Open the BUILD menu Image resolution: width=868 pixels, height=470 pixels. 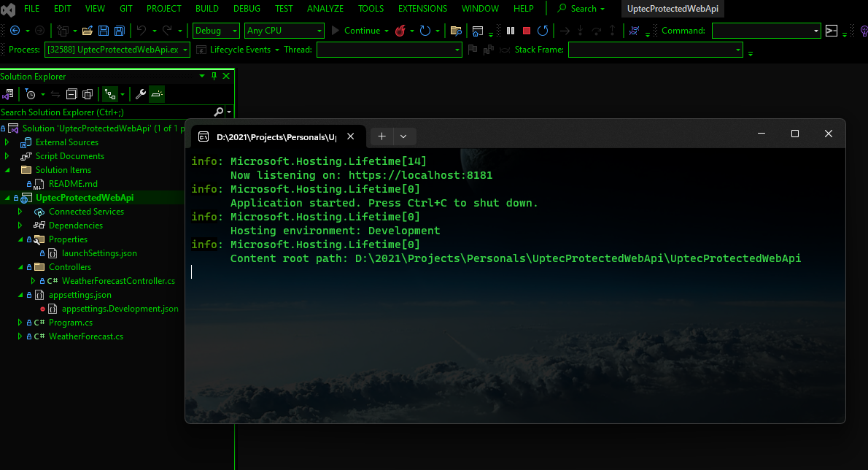[x=206, y=9]
